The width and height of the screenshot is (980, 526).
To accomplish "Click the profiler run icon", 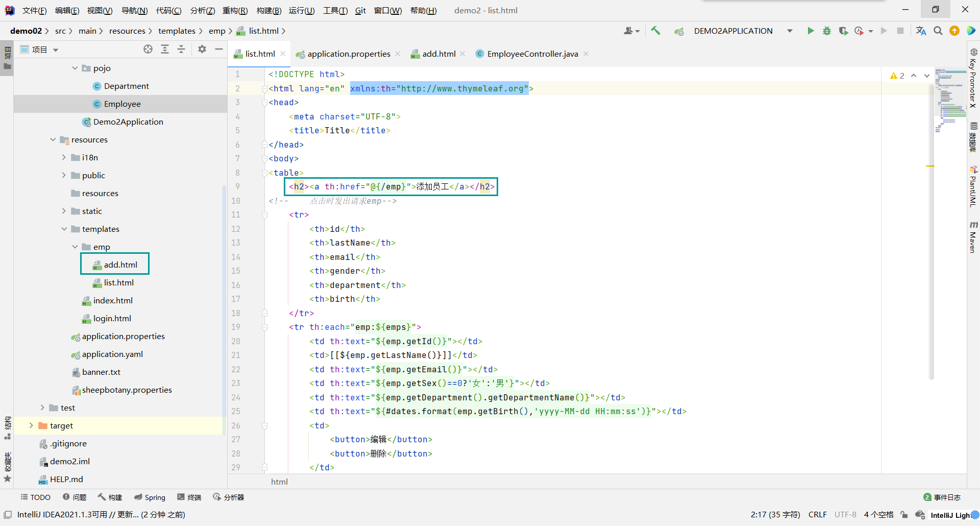I will tap(860, 31).
